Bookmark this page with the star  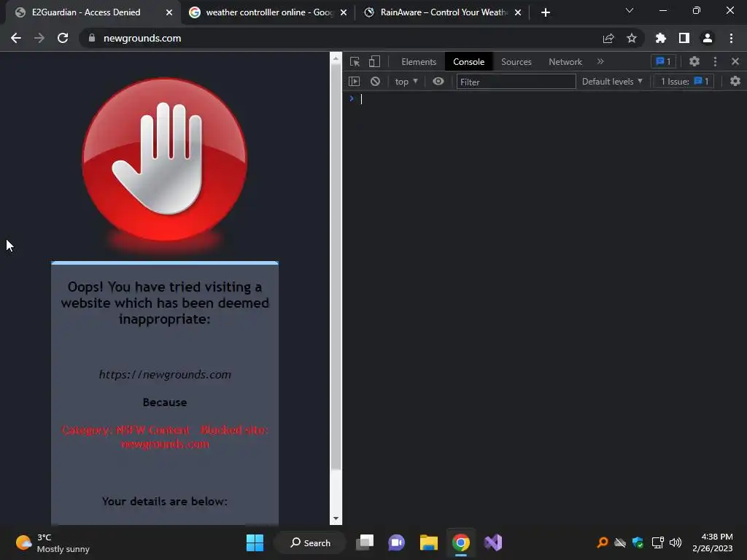(x=632, y=38)
